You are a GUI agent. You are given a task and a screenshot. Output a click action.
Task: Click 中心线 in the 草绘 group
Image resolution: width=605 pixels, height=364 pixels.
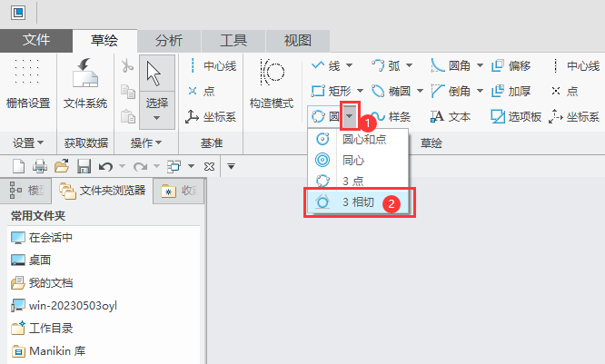coord(575,66)
